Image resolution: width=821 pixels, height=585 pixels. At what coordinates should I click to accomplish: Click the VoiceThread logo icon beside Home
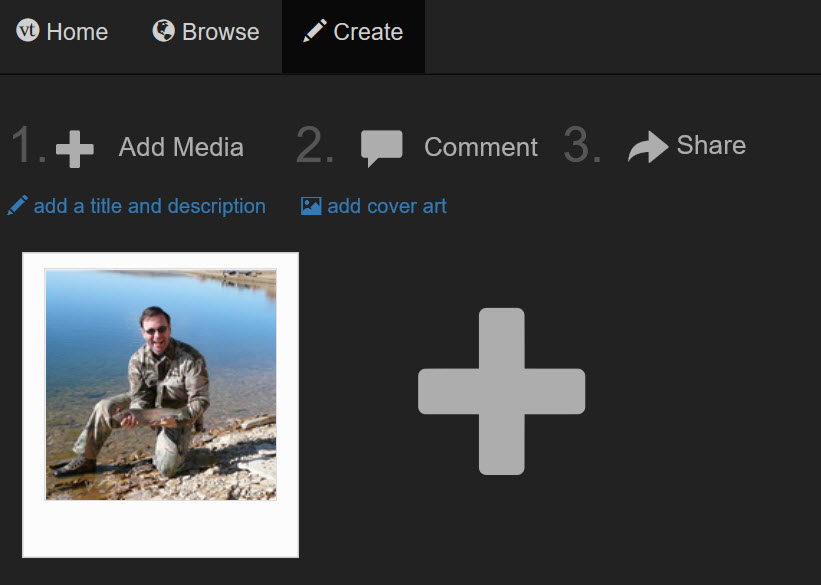(27, 31)
